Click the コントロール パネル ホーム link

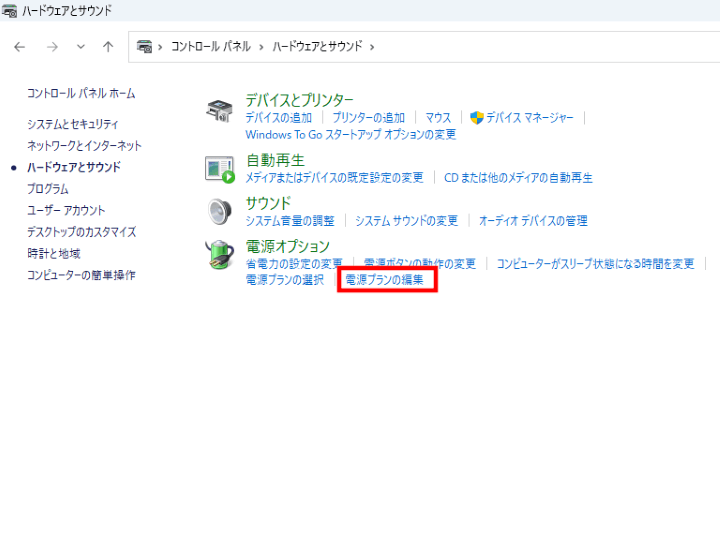[81, 93]
